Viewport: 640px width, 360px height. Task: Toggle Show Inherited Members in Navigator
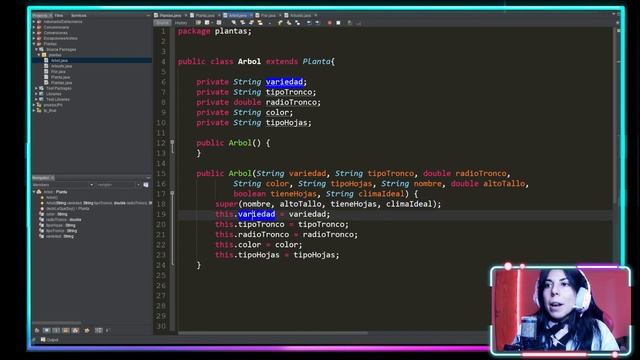pos(37,330)
